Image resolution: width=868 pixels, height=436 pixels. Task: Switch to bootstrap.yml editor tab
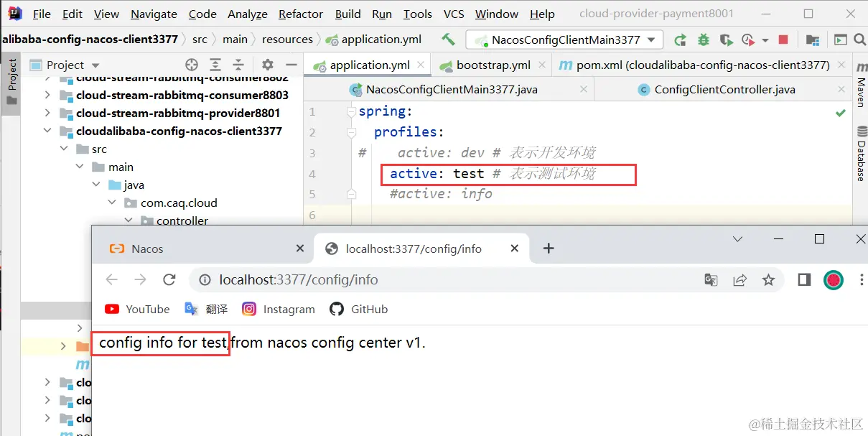point(493,65)
